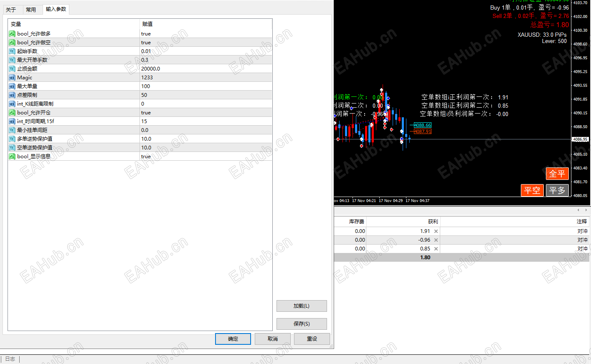Click the green bool icon beside bool_显示信息
This screenshot has width=591, height=364.
pyautogui.click(x=12, y=156)
